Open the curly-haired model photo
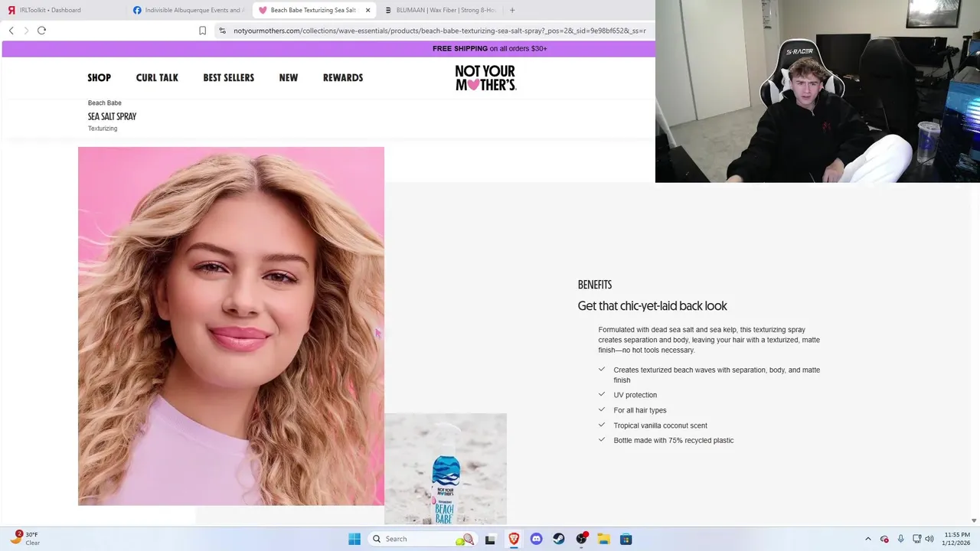Screen dimensions: 980x551 click(231, 326)
